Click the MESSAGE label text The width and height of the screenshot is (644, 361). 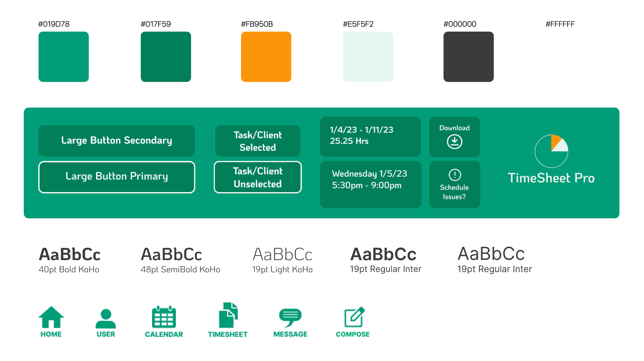click(290, 334)
